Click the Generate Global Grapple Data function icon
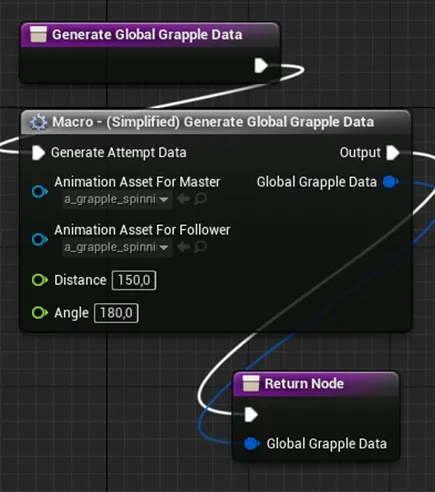435x492 pixels. [38, 35]
